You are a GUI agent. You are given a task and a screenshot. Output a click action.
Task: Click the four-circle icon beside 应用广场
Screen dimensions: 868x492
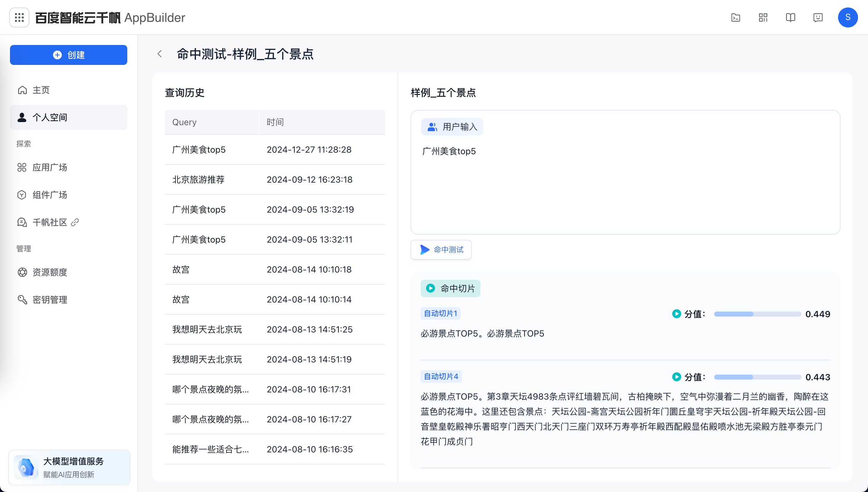[22, 167]
